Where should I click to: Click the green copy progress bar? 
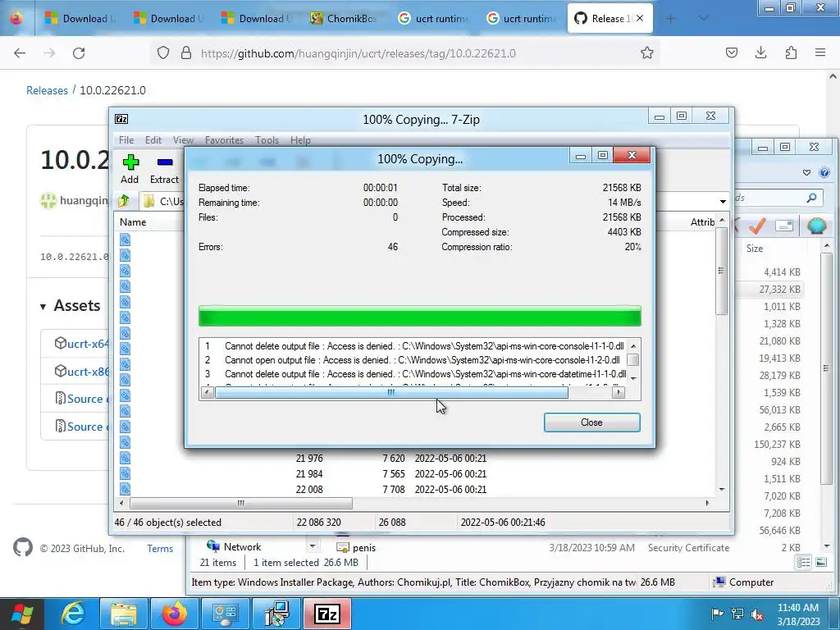point(419,316)
